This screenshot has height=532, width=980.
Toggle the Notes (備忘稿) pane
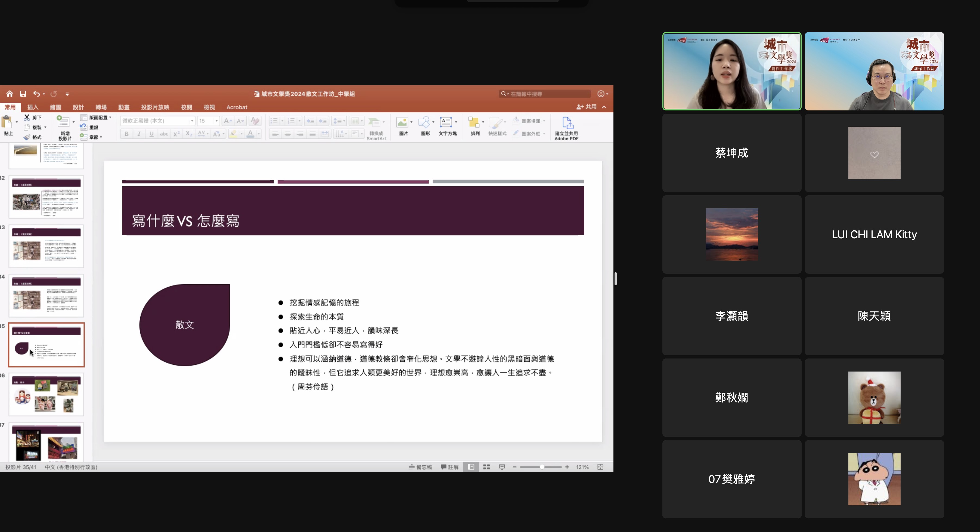(x=420, y=467)
